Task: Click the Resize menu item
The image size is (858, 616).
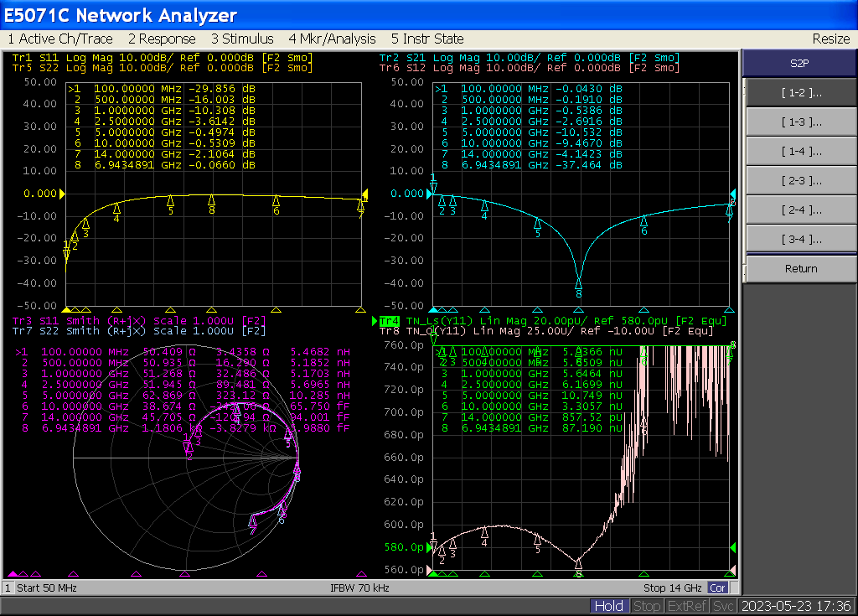Action: tap(830, 39)
